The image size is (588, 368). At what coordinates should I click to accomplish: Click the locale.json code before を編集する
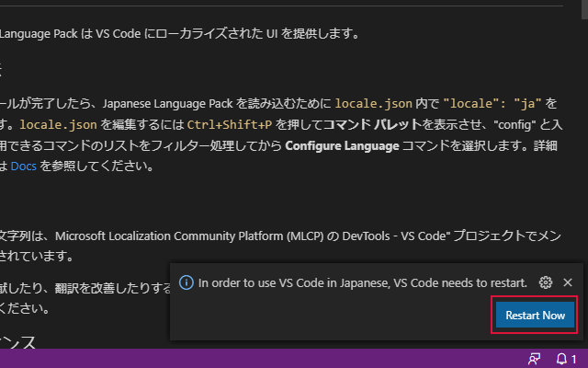58,124
